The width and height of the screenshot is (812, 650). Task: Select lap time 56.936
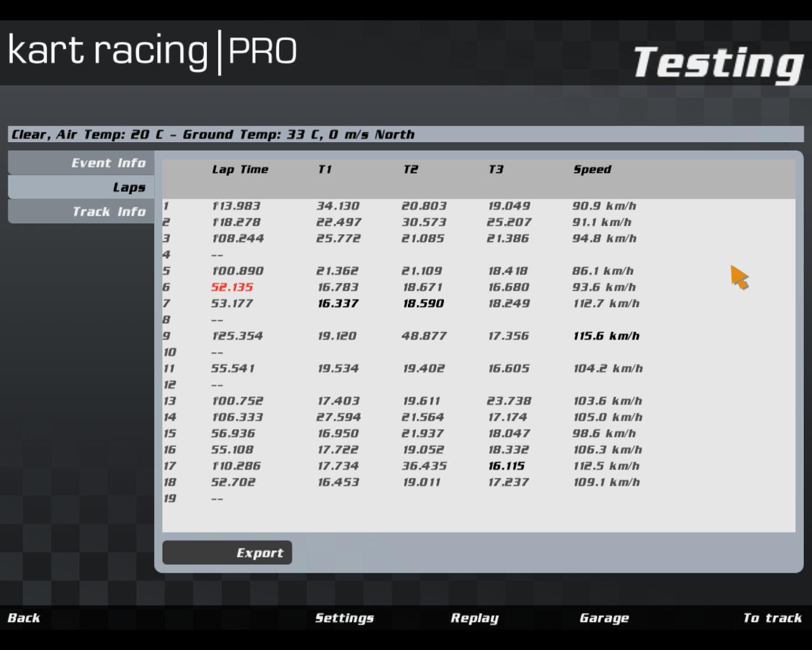[233, 434]
